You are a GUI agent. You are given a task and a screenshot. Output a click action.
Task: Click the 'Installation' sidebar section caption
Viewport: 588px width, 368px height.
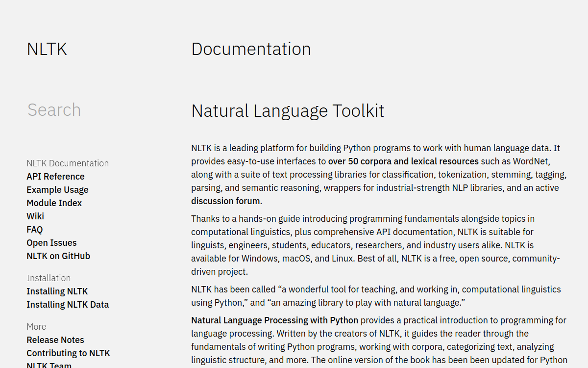[49, 278]
